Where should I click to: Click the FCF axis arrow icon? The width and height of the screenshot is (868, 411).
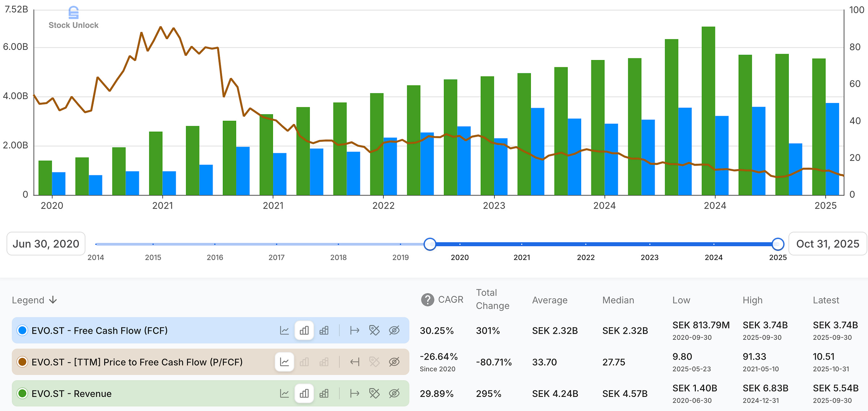(354, 330)
